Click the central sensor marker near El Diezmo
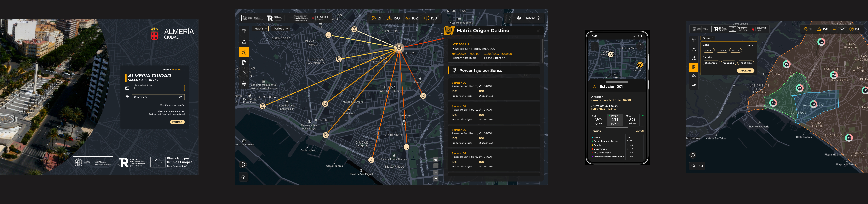 tap(399, 48)
